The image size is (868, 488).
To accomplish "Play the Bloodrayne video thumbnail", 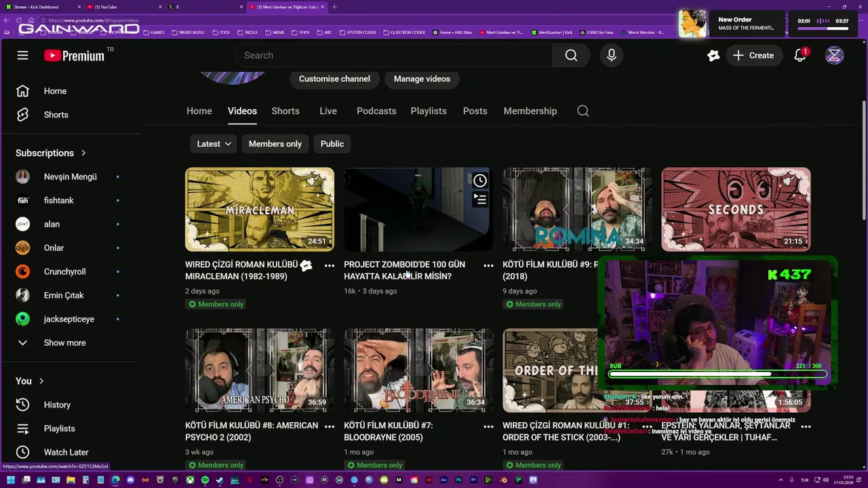I will 418,371.
